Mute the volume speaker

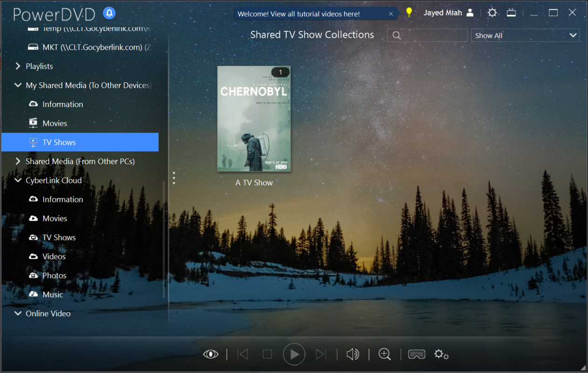(x=353, y=354)
